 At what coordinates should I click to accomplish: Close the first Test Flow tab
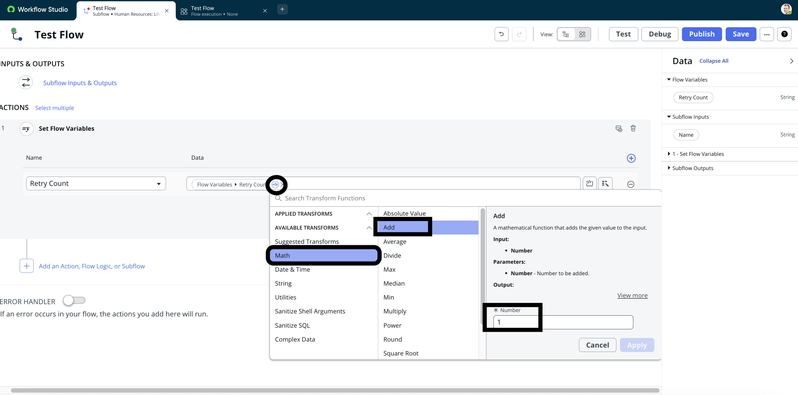point(166,10)
